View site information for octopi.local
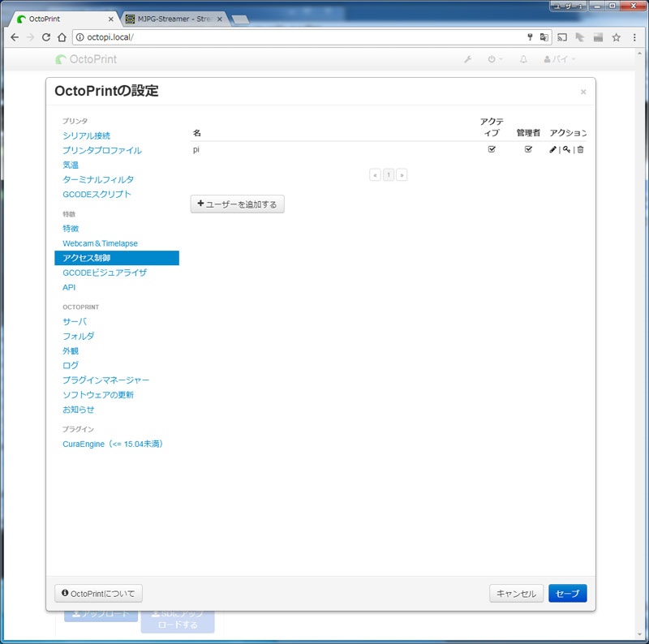 [80, 37]
